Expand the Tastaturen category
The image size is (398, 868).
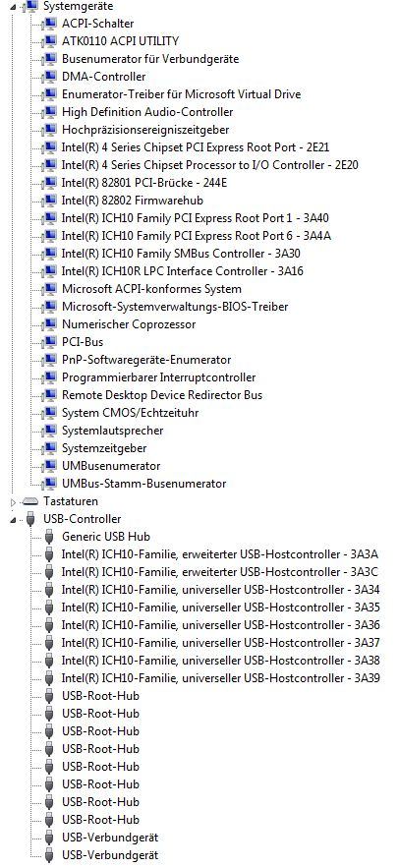click(x=14, y=501)
